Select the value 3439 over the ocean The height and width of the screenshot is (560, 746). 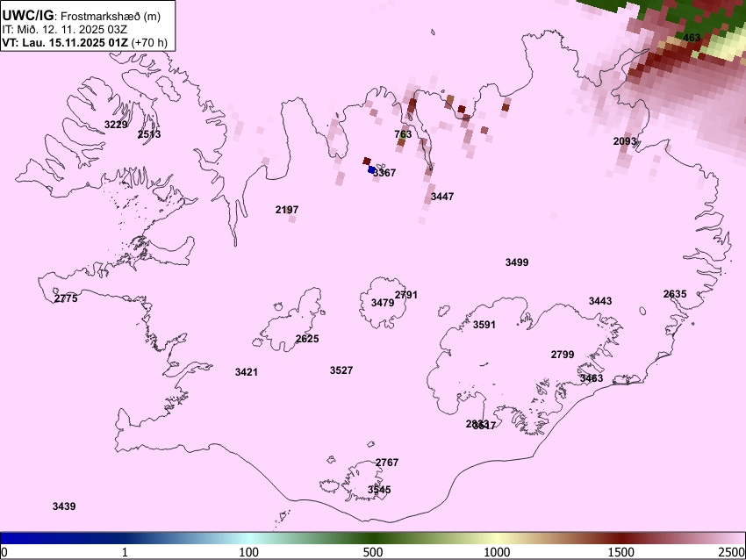point(64,506)
